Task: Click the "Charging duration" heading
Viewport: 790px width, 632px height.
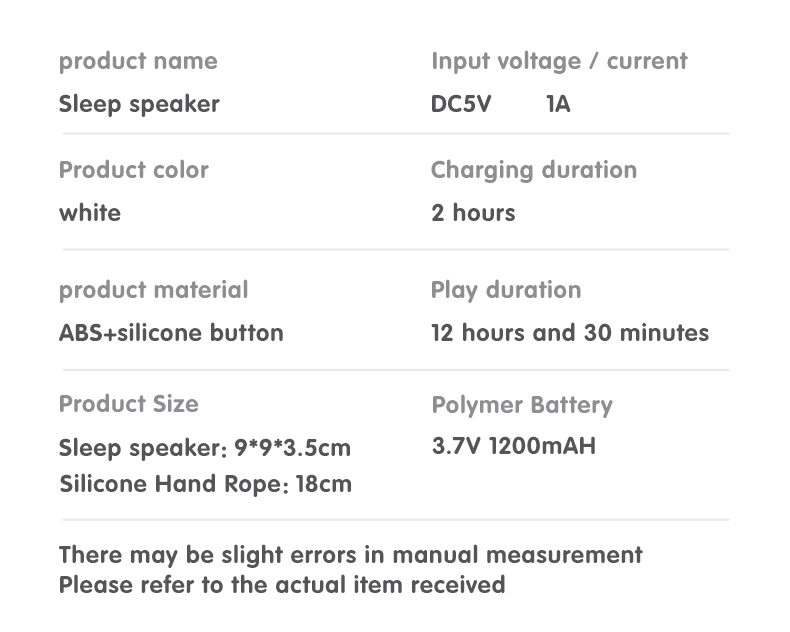Action: pyautogui.click(x=533, y=170)
